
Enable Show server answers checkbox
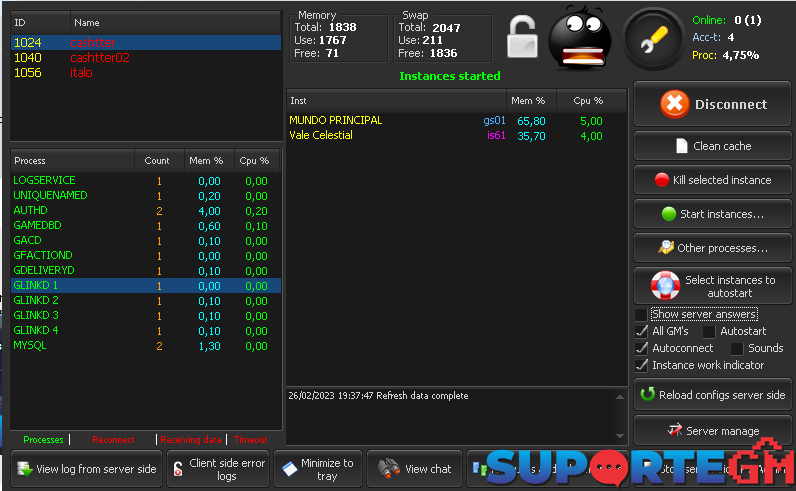click(x=641, y=314)
